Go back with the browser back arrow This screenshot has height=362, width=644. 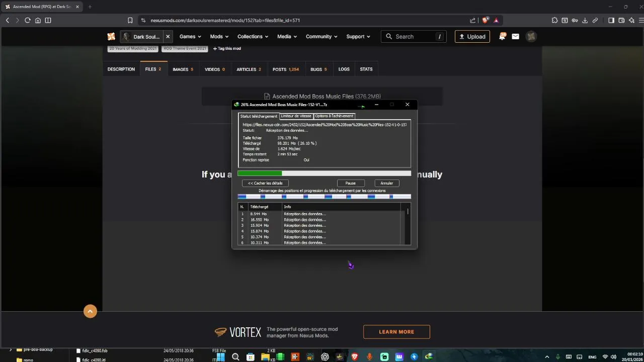click(8, 20)
